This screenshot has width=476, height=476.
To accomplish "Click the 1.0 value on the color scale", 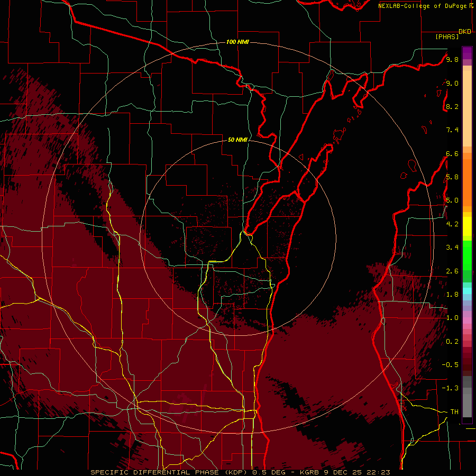I will pos(452,317).
